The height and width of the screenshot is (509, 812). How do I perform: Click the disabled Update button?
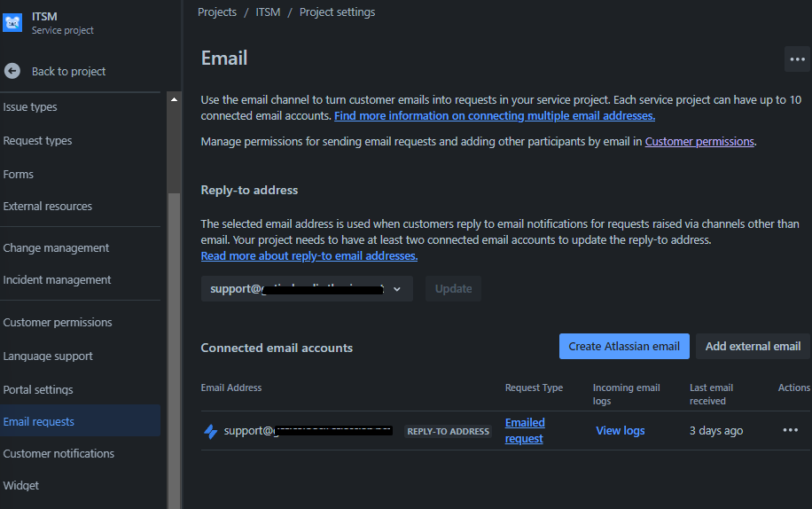point(453,288)
